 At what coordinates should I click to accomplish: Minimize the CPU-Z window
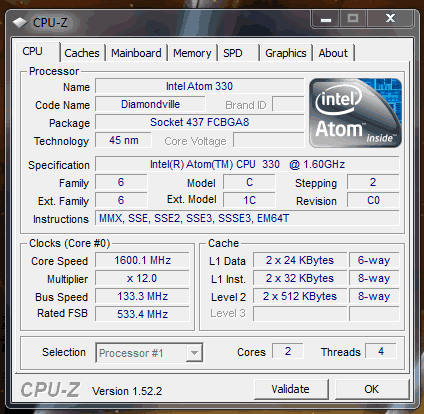325,19
